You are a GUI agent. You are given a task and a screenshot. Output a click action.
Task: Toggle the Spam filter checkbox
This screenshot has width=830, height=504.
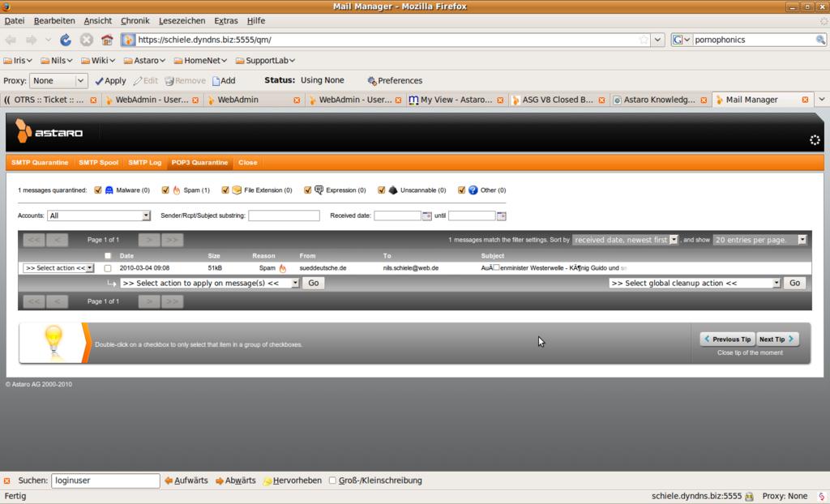[165, 190]
